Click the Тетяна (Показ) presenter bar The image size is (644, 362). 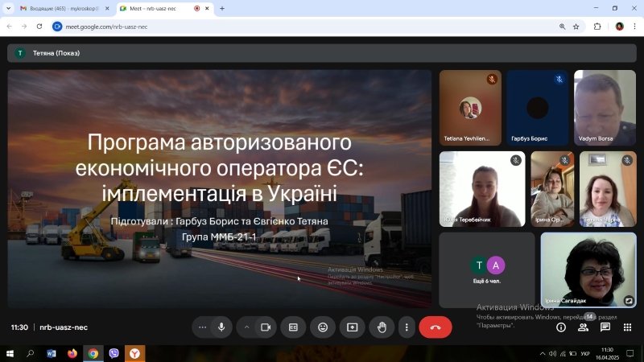click(x=321, y=53)
